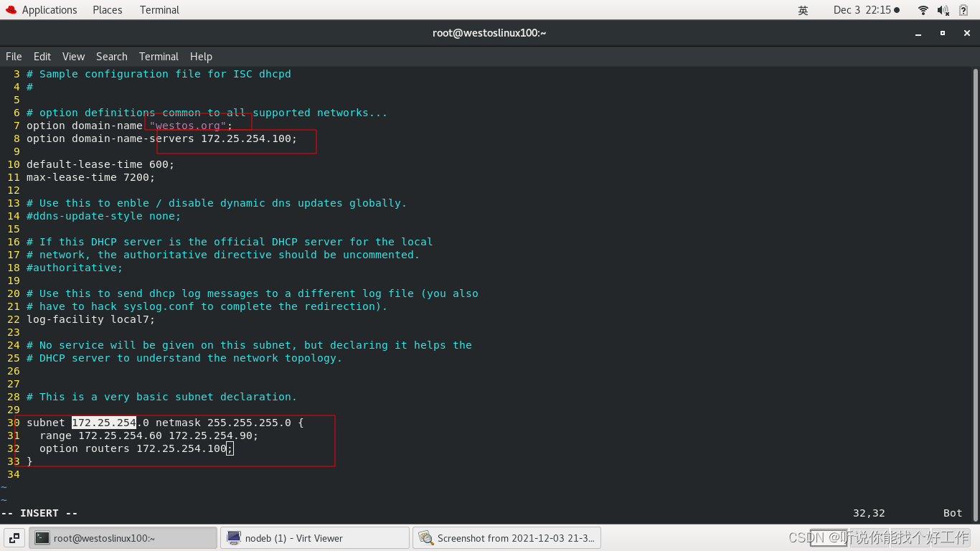Image resolution: width=980 pixels, height=551 pixels.
Task: Click highlighted 172.25.254 in subnet line
Action: point(104,423)
